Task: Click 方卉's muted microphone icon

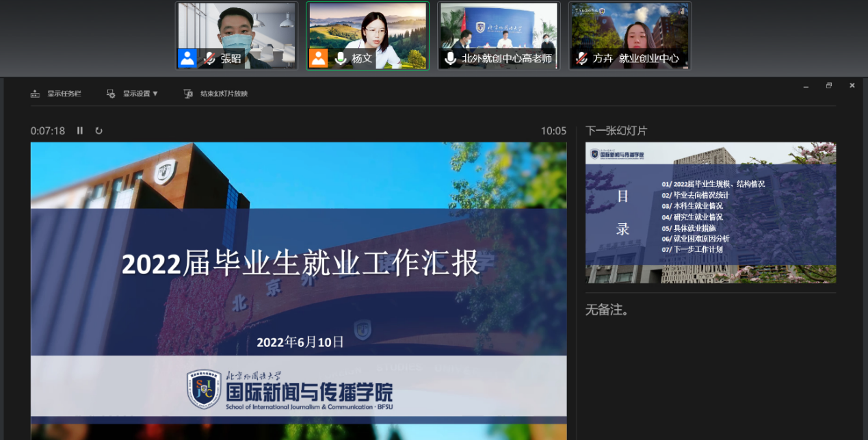Action: tap(581, 59)
